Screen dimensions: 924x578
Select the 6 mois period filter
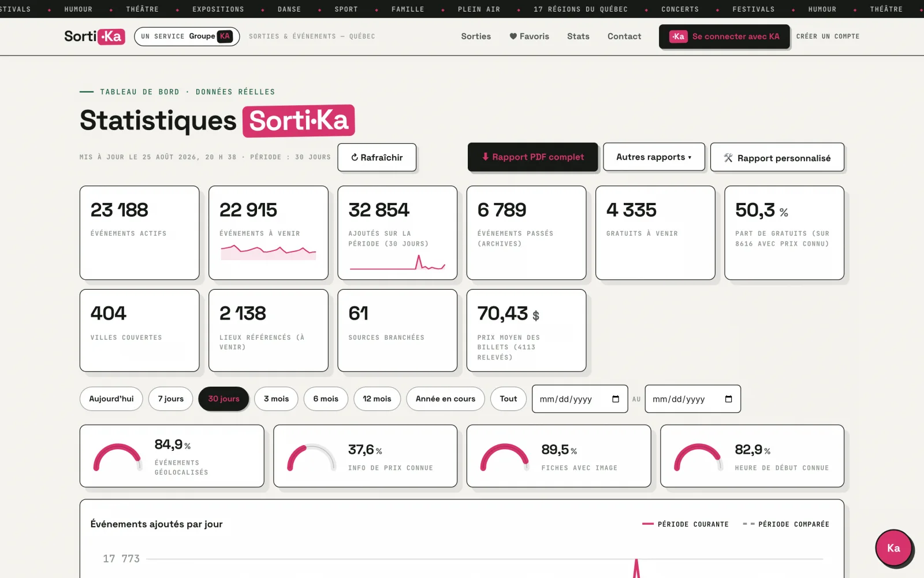pyautogui.click(x=326, y=399)
